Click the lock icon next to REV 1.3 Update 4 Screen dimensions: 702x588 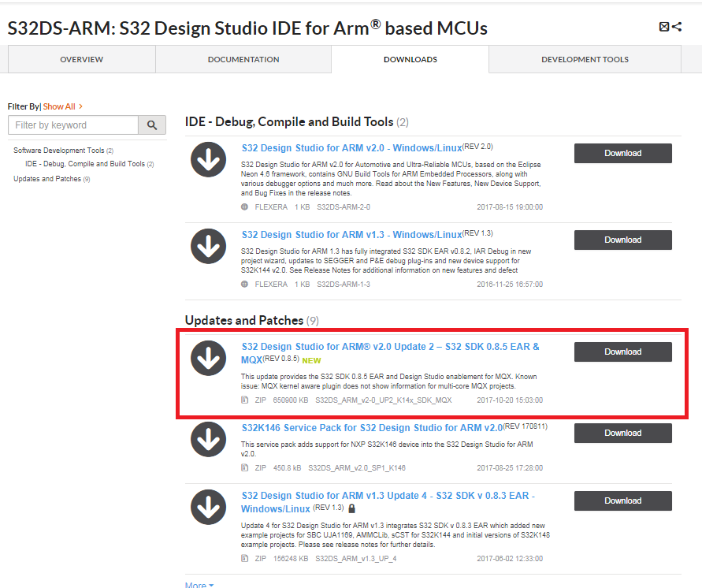click(x=352, y=508)
